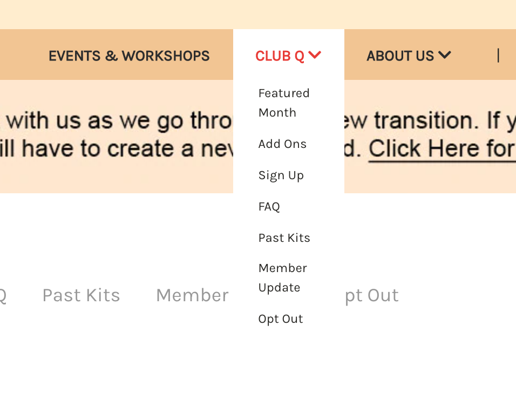Open the Events & Workshops nav item
Viewport: 516px width, 420px height.
(x=129, y=56)
